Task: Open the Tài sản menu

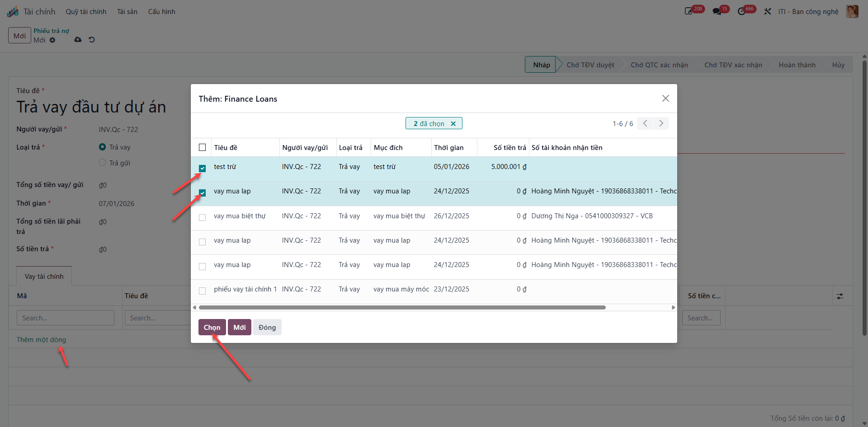Action: [127, 12]
